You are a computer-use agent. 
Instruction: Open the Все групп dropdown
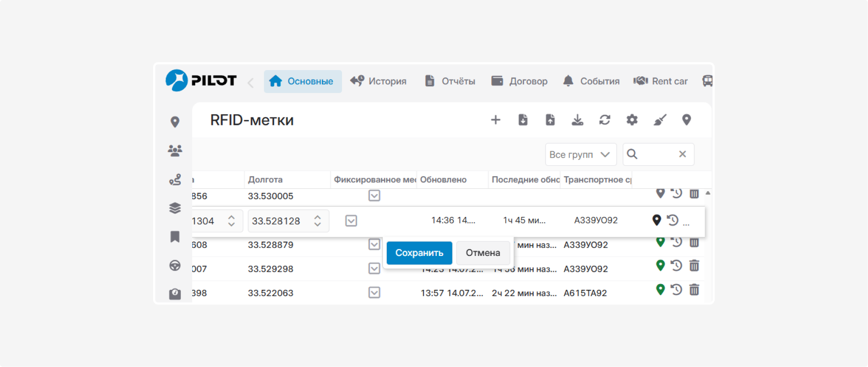(580, 154)
